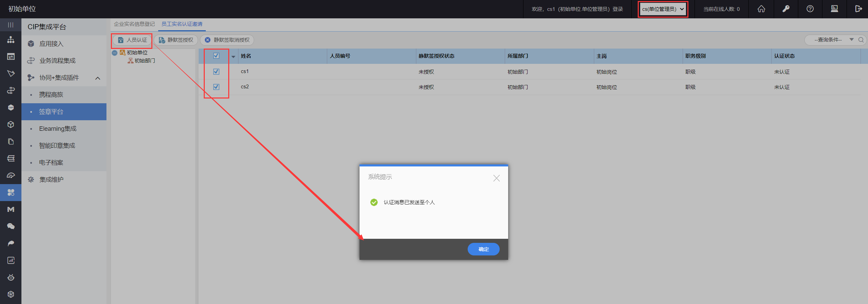Screen dimensions: 868x304
Task: Open the CAP hexagon icon in left rail
Action: pos(11,107)
